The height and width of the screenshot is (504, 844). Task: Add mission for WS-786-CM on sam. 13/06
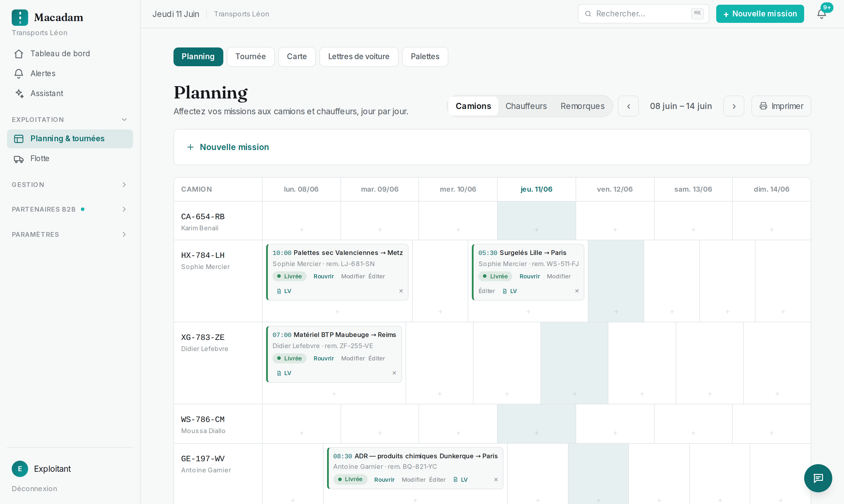pos(694,433)
